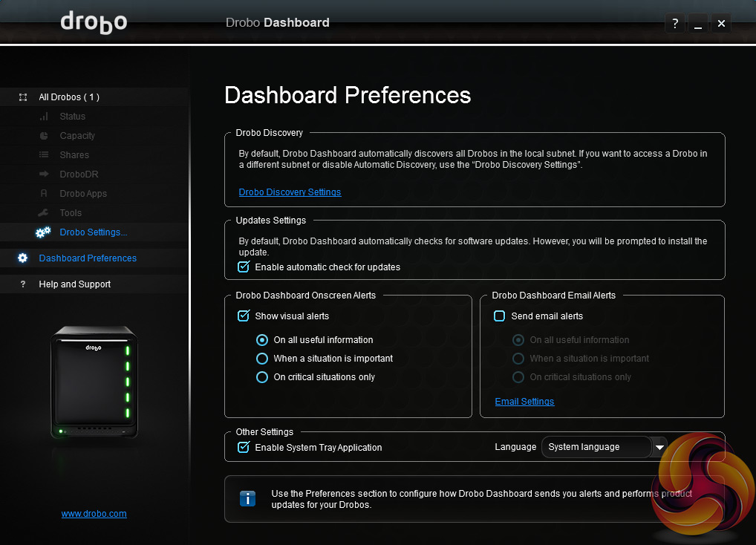756x545 pixels.
Task: Click the Drobo device image thumbnail
Action: click(x=94, y=383)
